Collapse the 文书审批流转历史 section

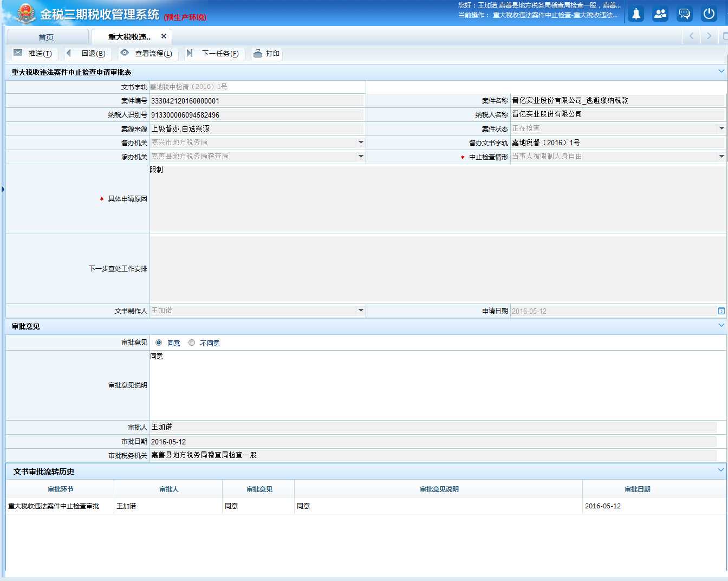(721, 470)
